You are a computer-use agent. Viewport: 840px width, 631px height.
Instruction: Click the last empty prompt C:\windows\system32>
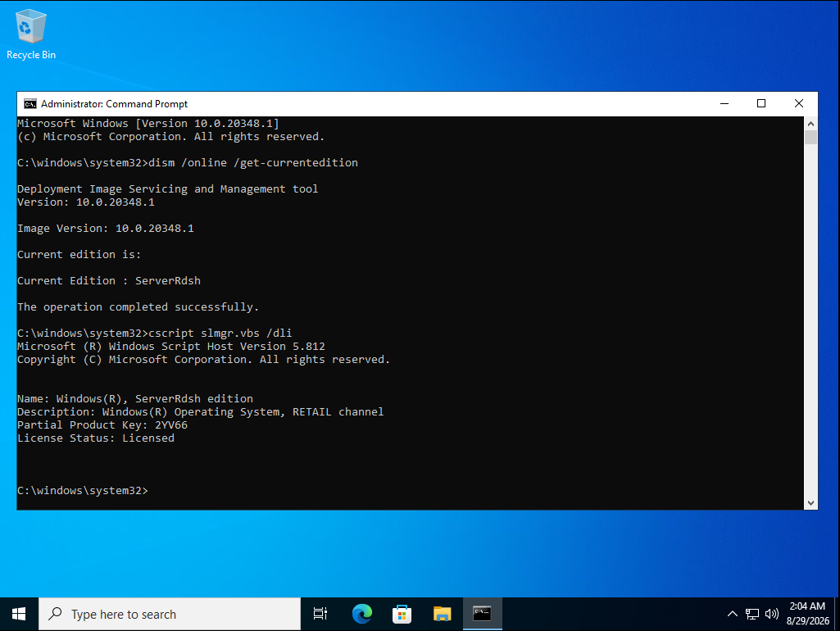(83, 491)
